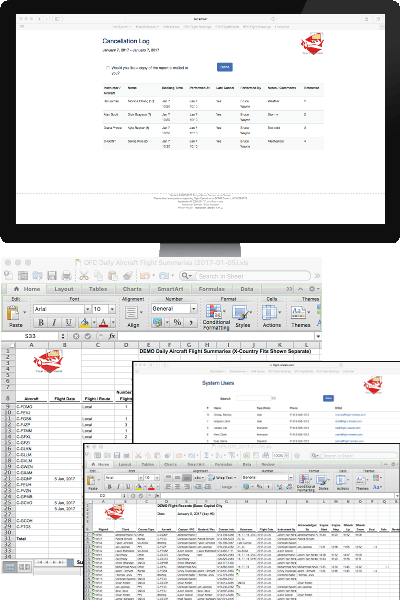Image resolution: width=400 pixels, height=600 pixels.
Task: Open Conditional Formatting in Flight Summaries ribbon
Action: [x=216, y=316]
